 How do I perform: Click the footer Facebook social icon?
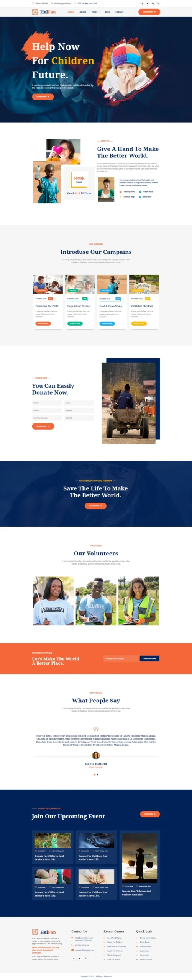74,958
